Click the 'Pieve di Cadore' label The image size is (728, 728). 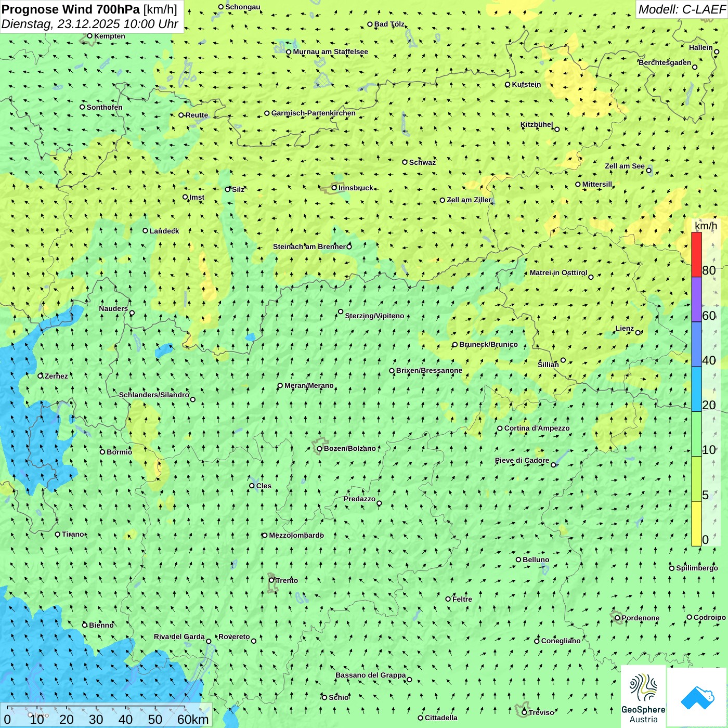click(x=522, y=460)
